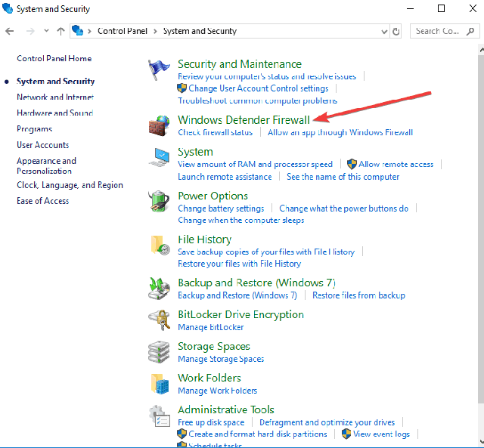This screenshot has width=484, height=448.
Task: Click the System and Security title bar icon
Action: [8, 8]
